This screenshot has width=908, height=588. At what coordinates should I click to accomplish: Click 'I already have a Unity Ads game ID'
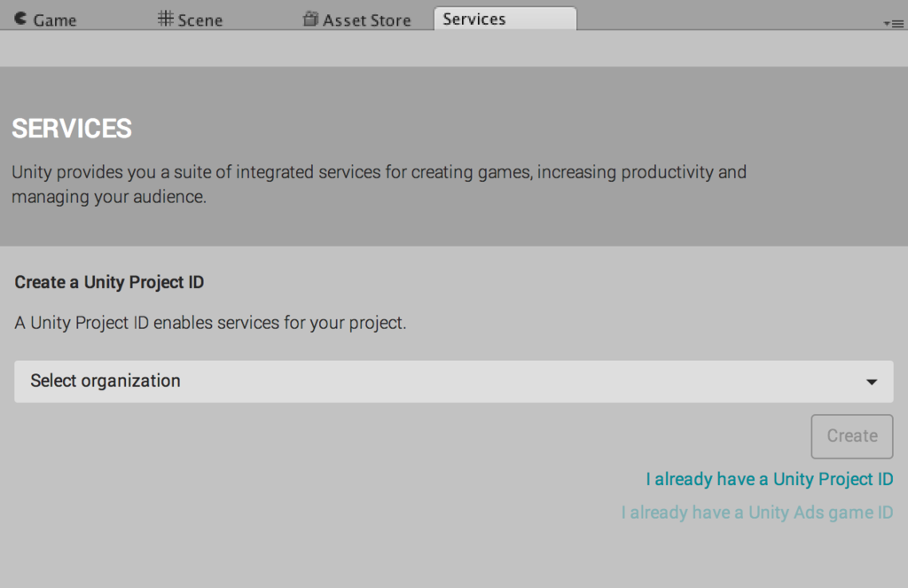click(x=756, y=513)
